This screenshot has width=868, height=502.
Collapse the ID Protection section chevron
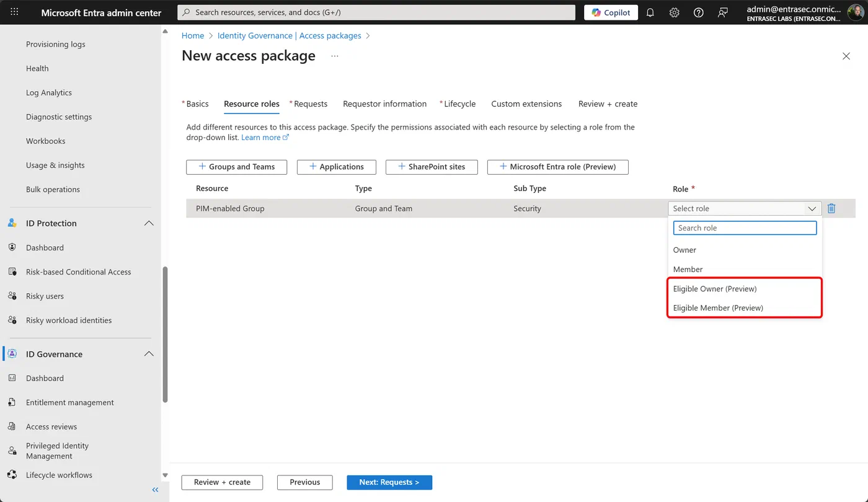pos(149,223)
